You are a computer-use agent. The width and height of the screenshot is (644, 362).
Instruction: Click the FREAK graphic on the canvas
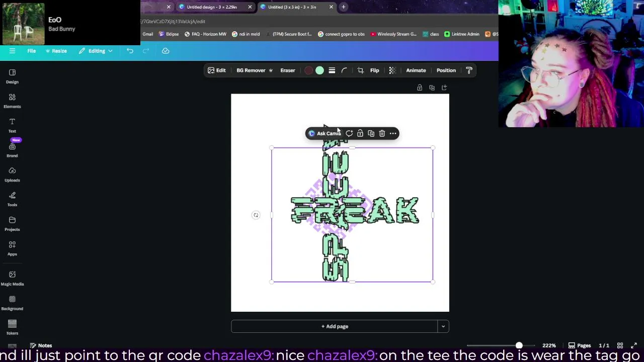coord(355,211)
